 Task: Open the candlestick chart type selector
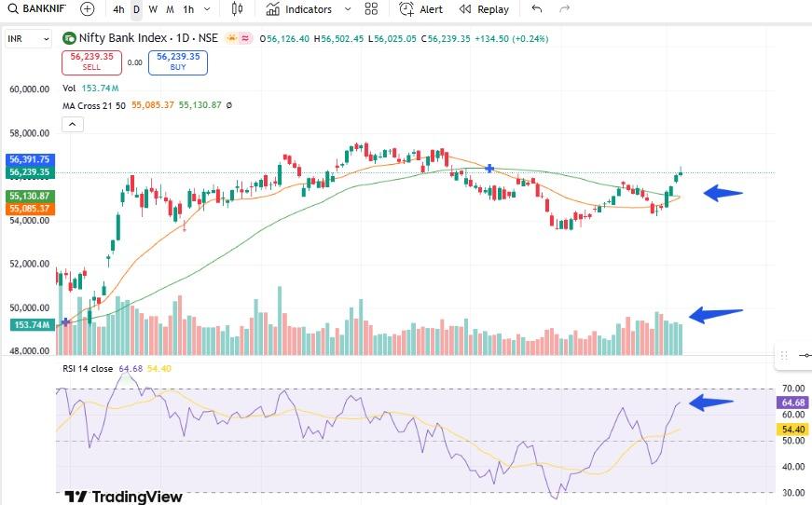[237, 8]
